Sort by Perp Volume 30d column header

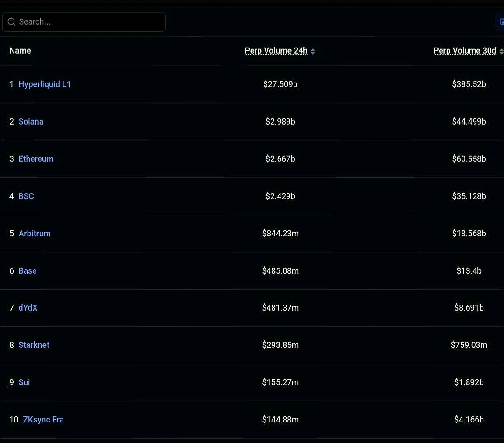[465, 51]
